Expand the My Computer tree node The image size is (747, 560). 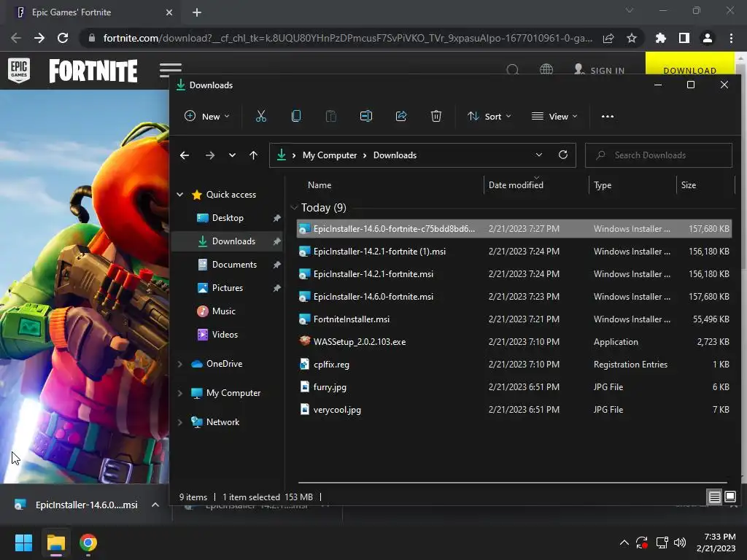(180, 393)
